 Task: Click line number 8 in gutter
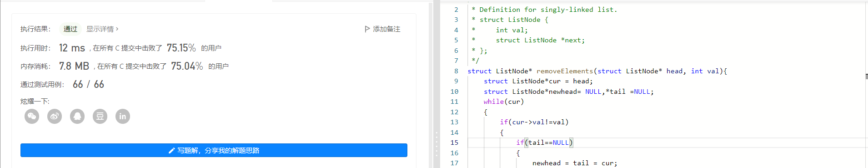coord(456,71)
